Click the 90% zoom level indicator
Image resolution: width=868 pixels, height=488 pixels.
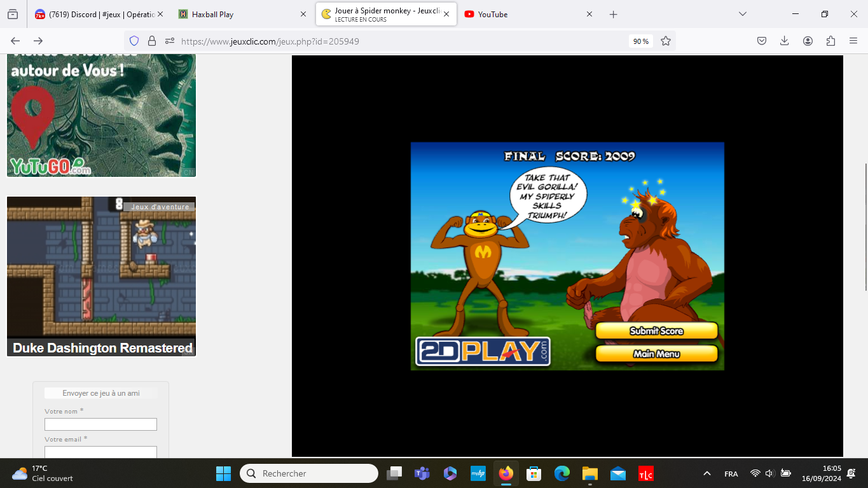tap(640, 41)
